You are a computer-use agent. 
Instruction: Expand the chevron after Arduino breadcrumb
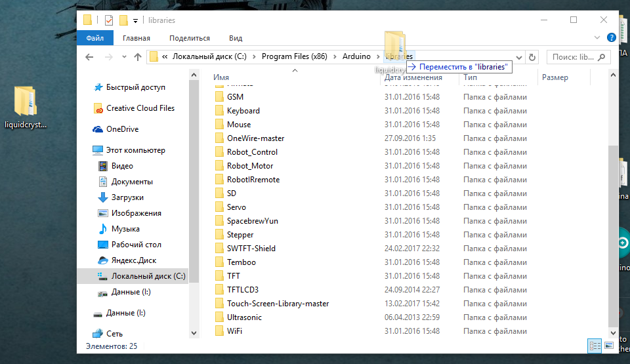[x=378, y=57]
